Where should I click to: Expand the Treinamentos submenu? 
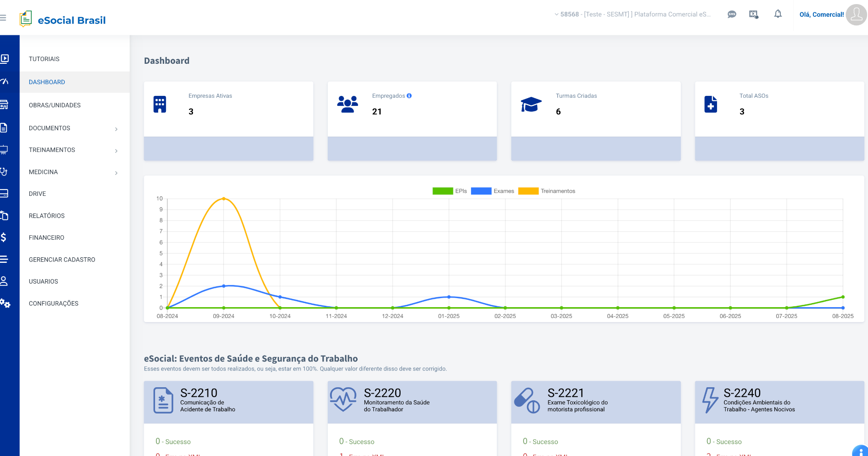[x=117, y=151]
